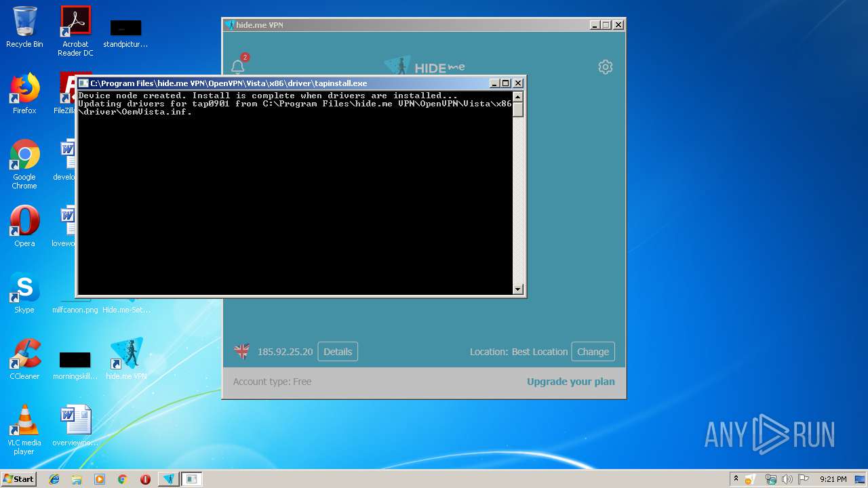The height and width of the screenshot is (488, 868).
Task: Click the Details button next to IP address
Action: click(x=338, y=352)
